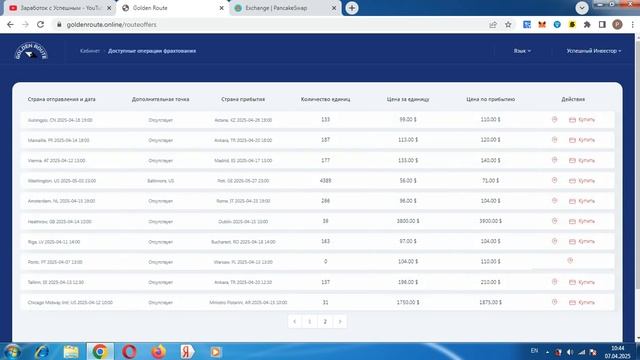Open the Windows Start menu

12,351
